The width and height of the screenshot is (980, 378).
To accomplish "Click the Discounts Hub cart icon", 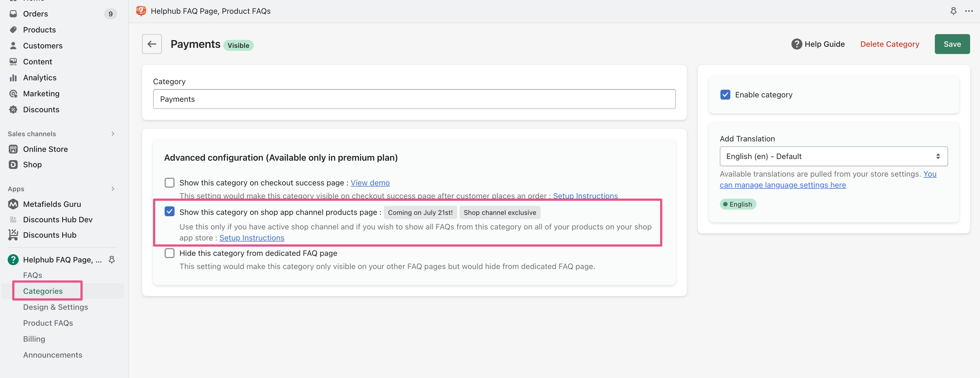I will tap(13, 235).
